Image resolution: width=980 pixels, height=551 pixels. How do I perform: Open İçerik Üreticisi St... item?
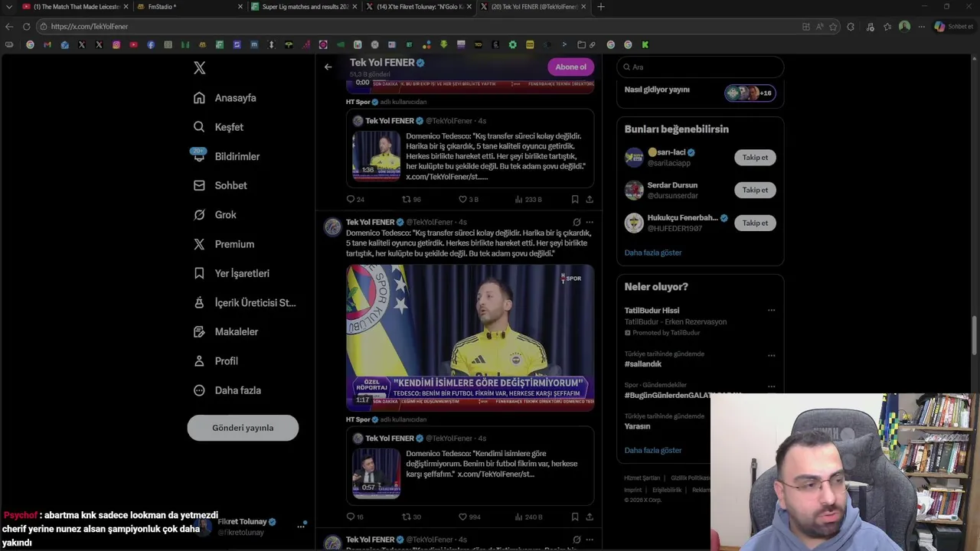244,302
